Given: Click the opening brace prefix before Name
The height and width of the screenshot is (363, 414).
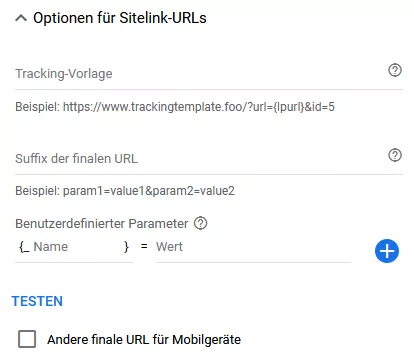Looking at the screenshot, I should tap(24, 247).
